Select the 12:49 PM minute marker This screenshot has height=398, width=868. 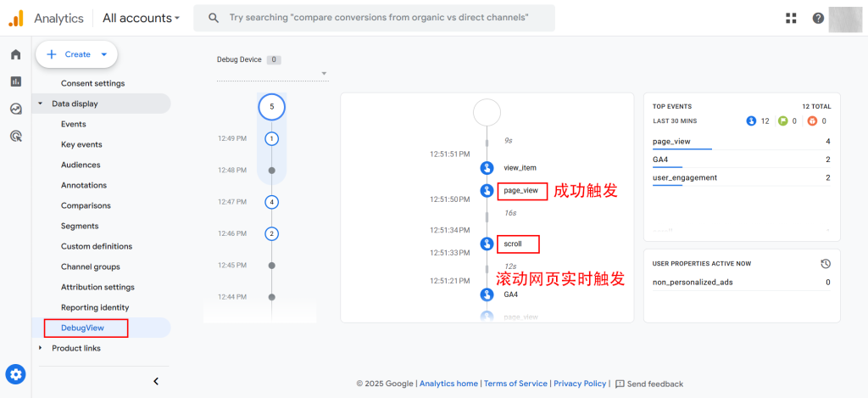click(x=271, y=138)
